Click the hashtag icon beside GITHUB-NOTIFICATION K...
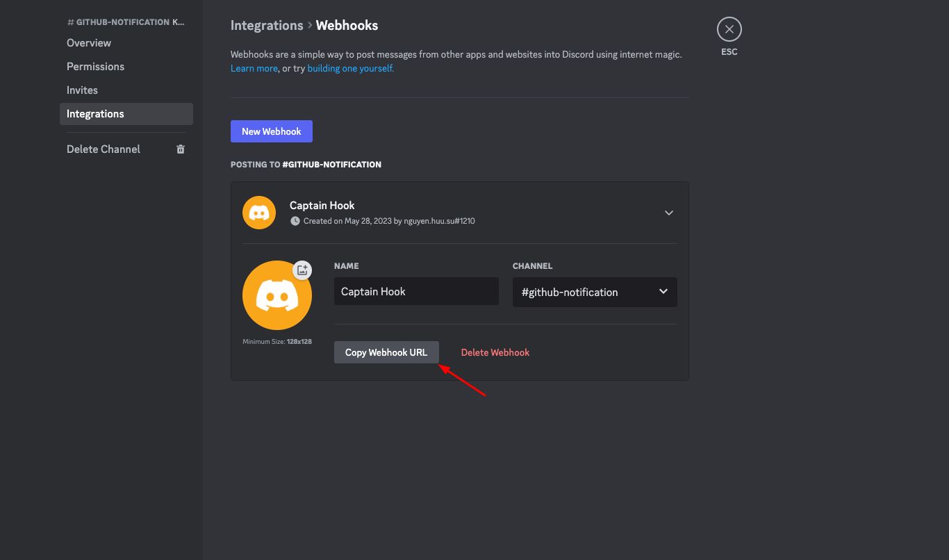 [x=69, y=22]
